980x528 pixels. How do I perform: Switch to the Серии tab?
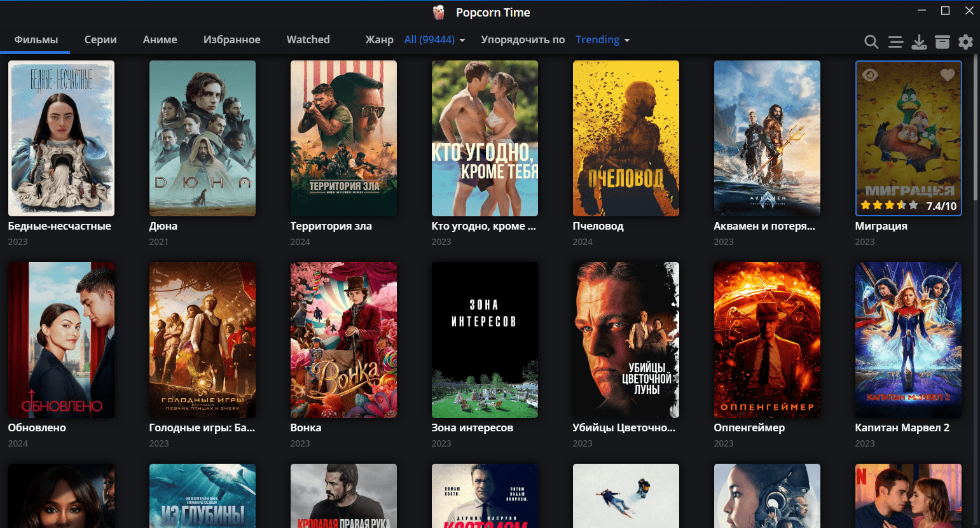click(100, 39)
